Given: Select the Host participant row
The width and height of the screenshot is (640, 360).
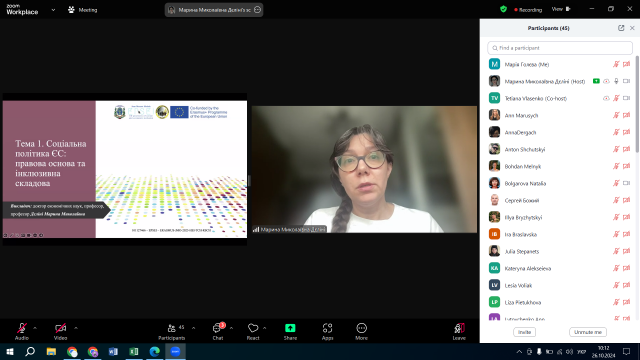Looking at the screenshot, I should pyautogui.click(x=560, y=81).
